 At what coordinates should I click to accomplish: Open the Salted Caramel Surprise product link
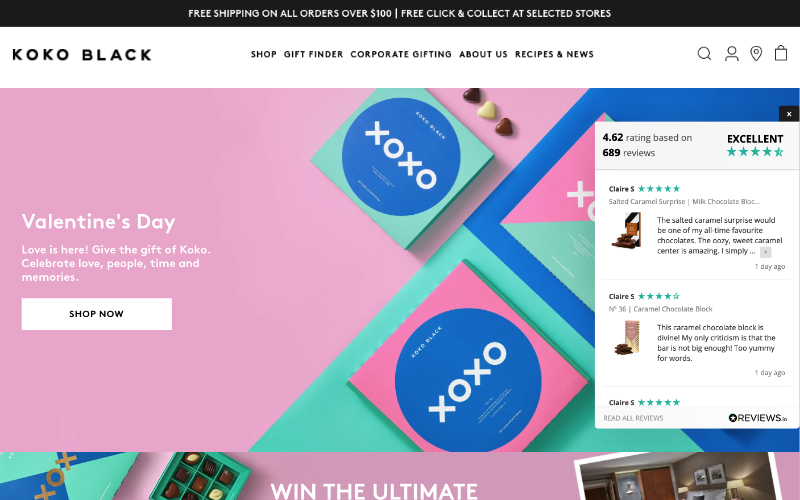click(684, 202)
